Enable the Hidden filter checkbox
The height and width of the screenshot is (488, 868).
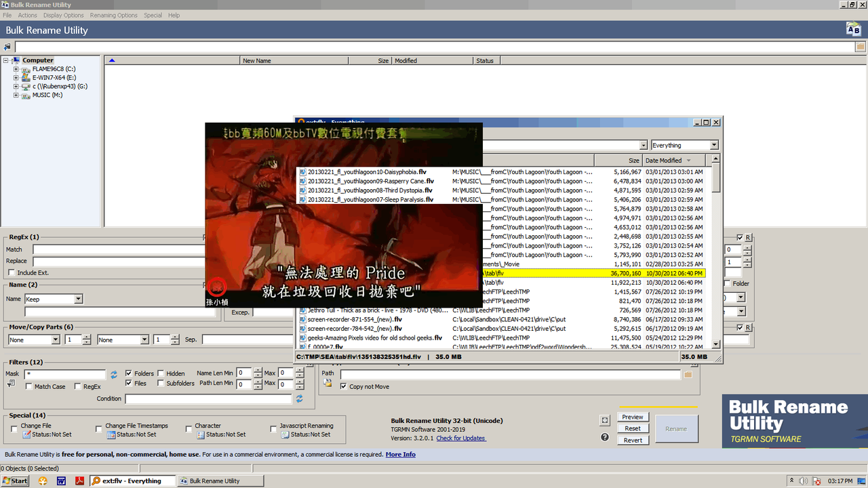coord(161,373)
